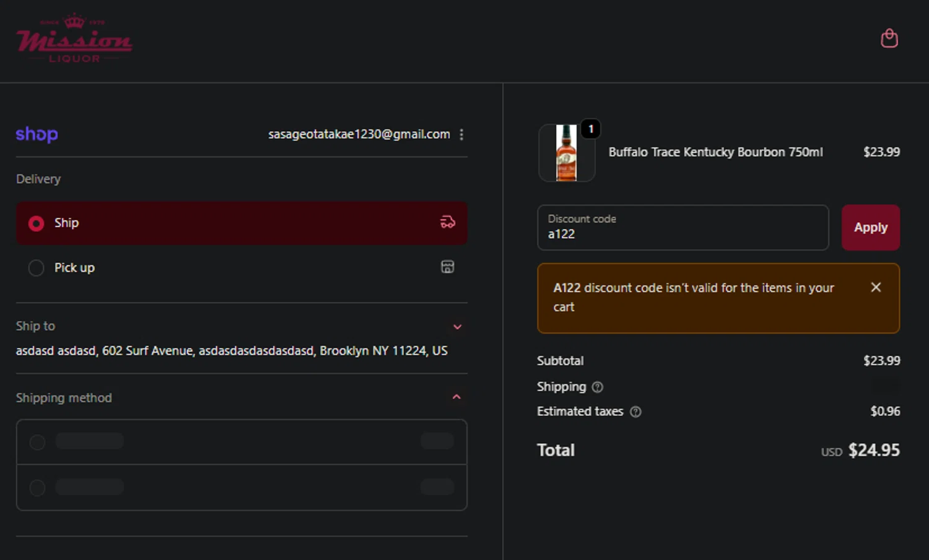Click the quantity badge showing 1
Image resolution: width=929 pixels, height=560 pixels.
(591, 129)
